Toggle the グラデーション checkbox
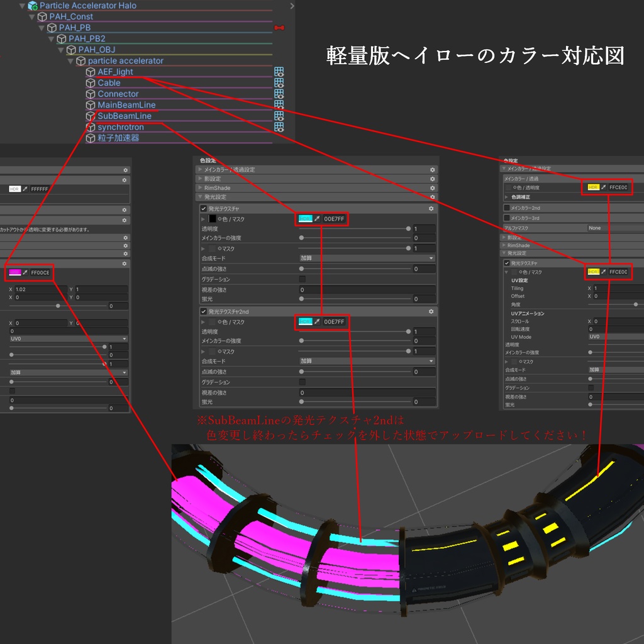The height and width of the screenshot is (644, 644). pos(302,279)
